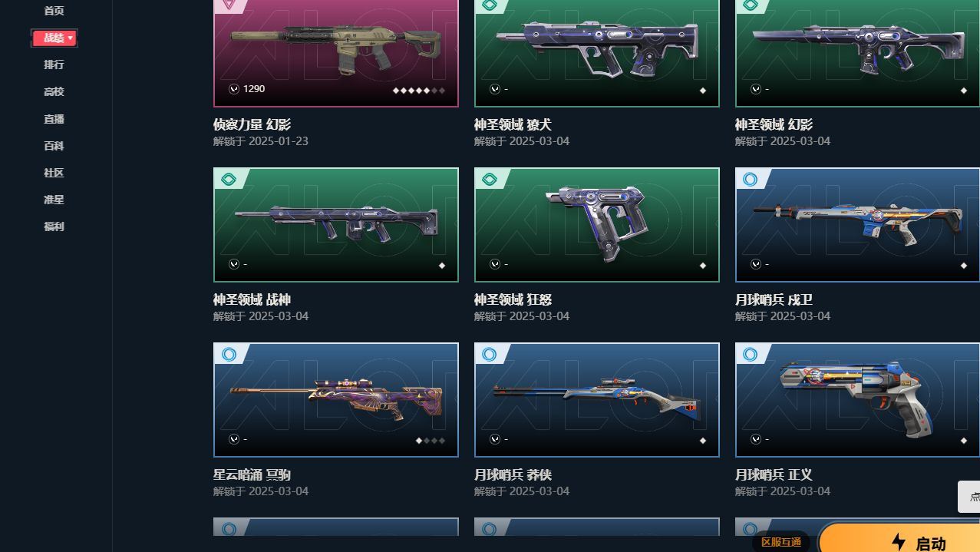
Task: Click the tier icon on 月球哨兵 正义 card
Action: tap(750, 355)
